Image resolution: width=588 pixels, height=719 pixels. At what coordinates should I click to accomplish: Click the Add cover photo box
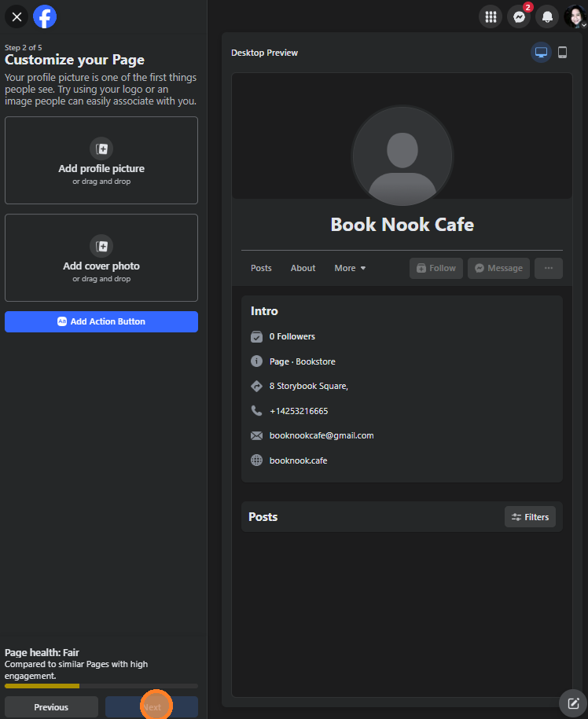click(101, 258)
